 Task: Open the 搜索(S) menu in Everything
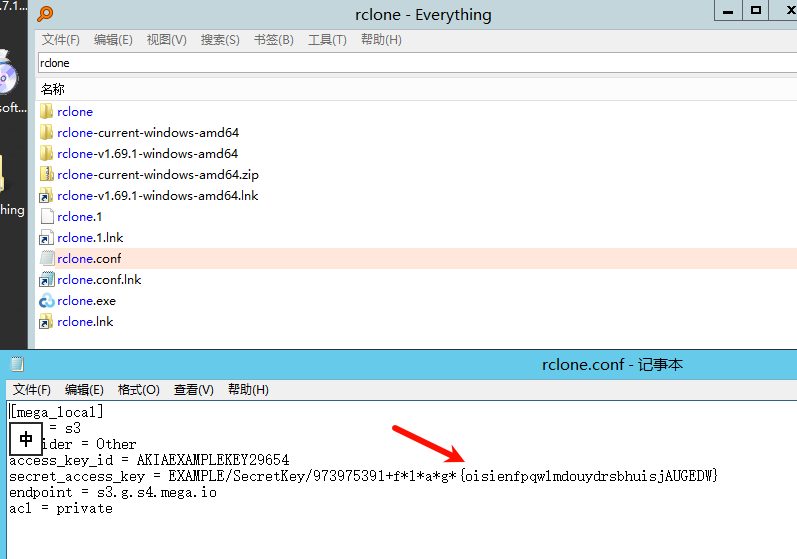[x=220, y=40]
